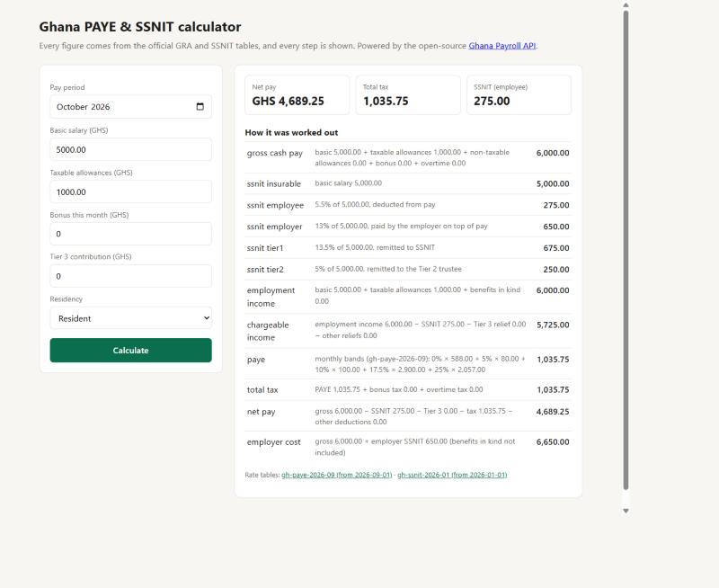Focus the Tier 3 contribution (GHS) input
Viewport: 719px width, 588px height.
(130, 276)
